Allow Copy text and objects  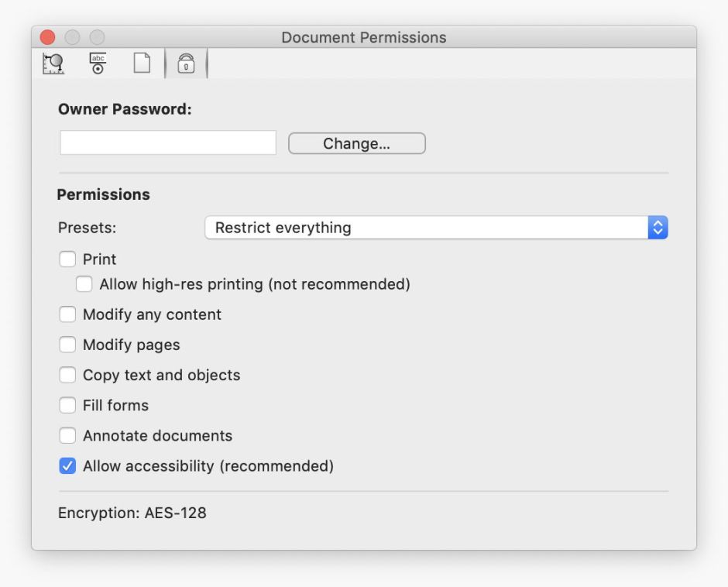pos(68,375)
